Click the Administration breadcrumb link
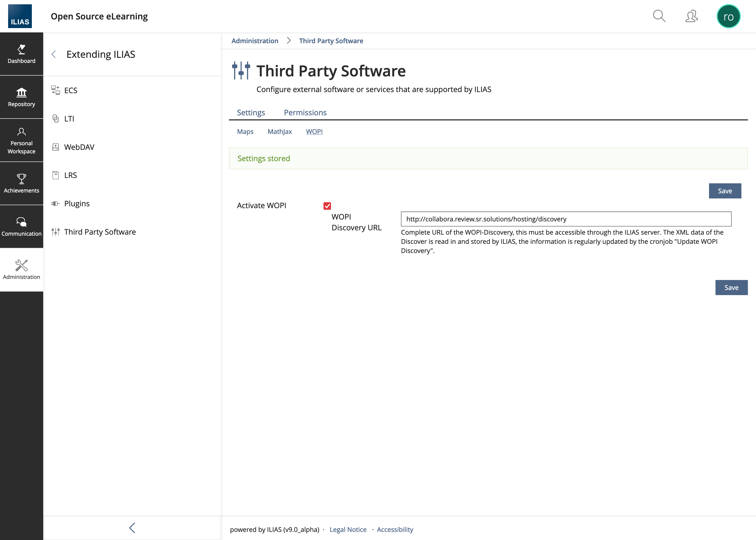Screen dimensions: 756x540 (x=255, y=41)
